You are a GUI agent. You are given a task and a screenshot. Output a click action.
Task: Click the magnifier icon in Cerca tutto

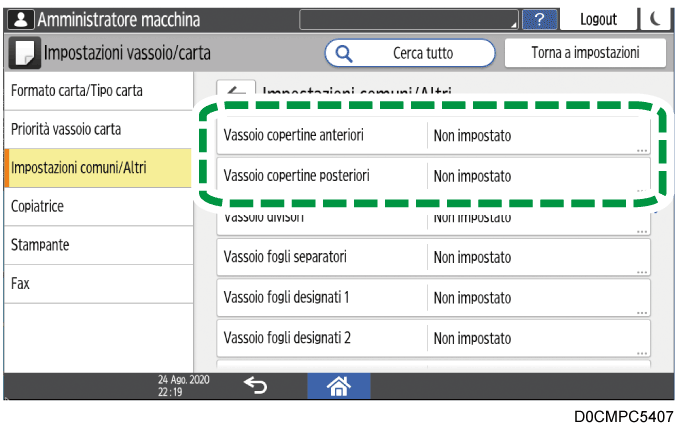[x=344, y=53]
